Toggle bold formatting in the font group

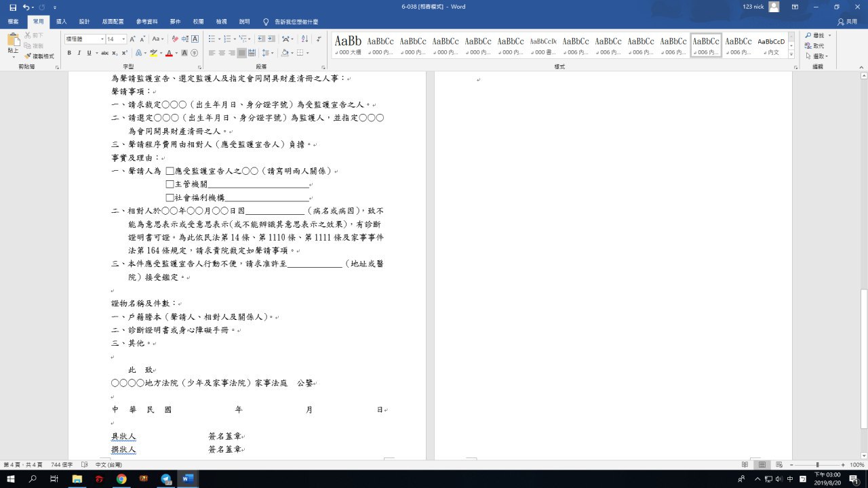(x=70, y=53)
